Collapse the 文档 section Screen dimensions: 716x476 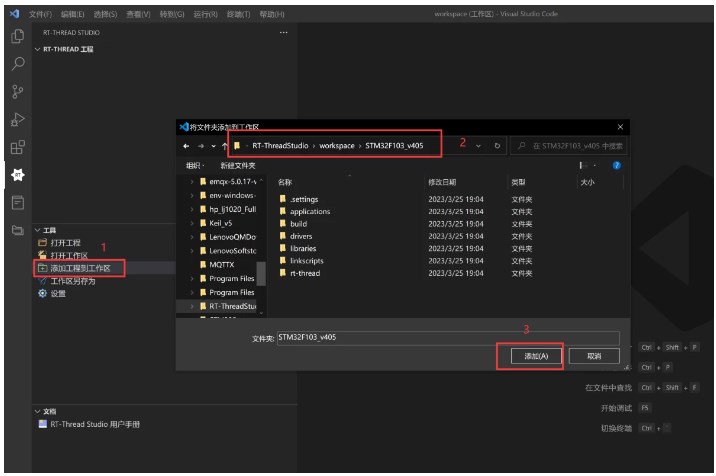point(37,411)
